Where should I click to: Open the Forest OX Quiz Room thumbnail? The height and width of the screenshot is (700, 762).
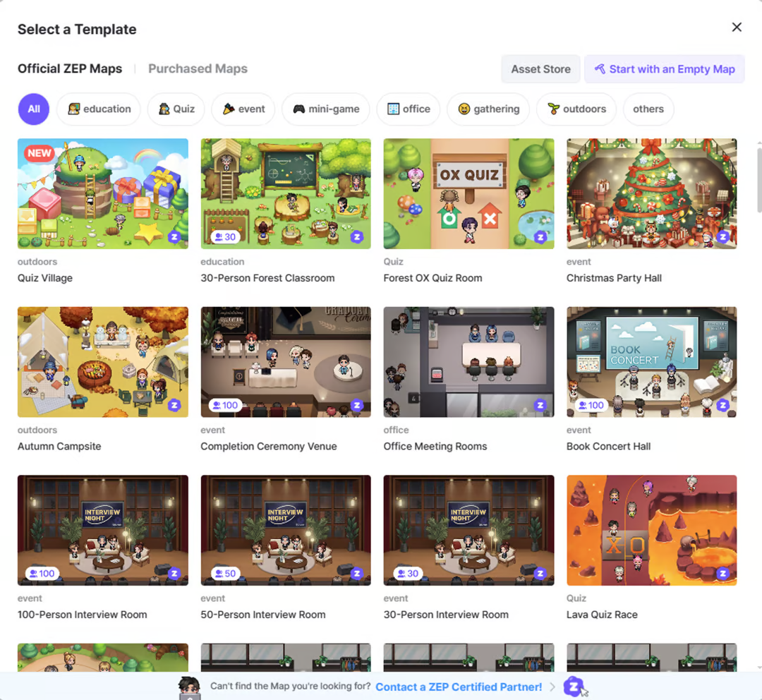coord(468,193)
